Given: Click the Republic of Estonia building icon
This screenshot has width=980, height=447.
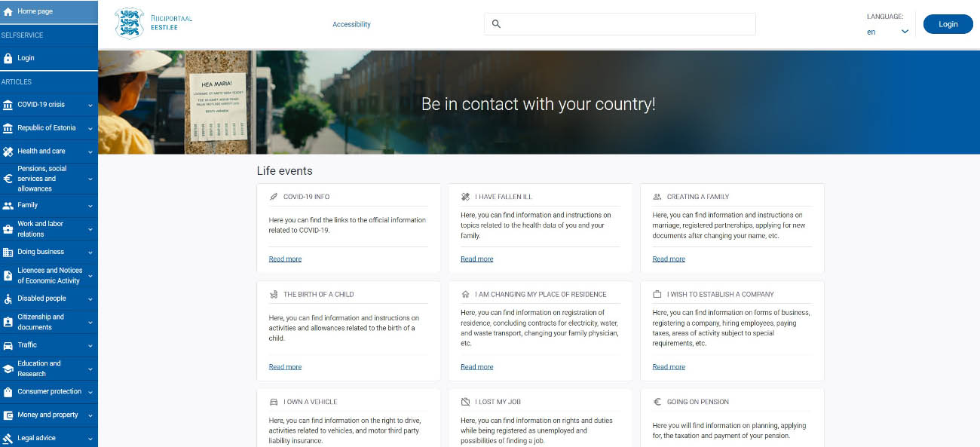Looking at the screenshot, I should [8, 128].
